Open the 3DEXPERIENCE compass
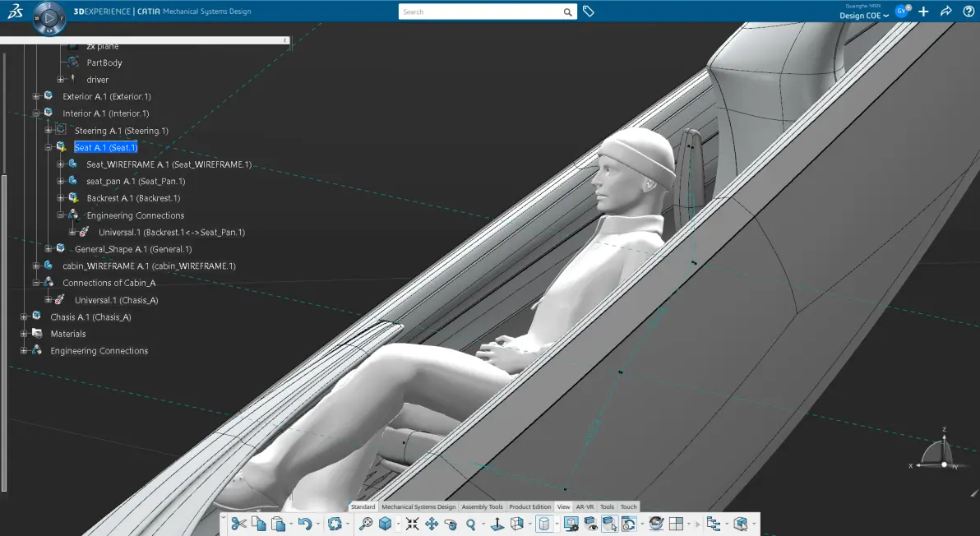 click(49, 17)
